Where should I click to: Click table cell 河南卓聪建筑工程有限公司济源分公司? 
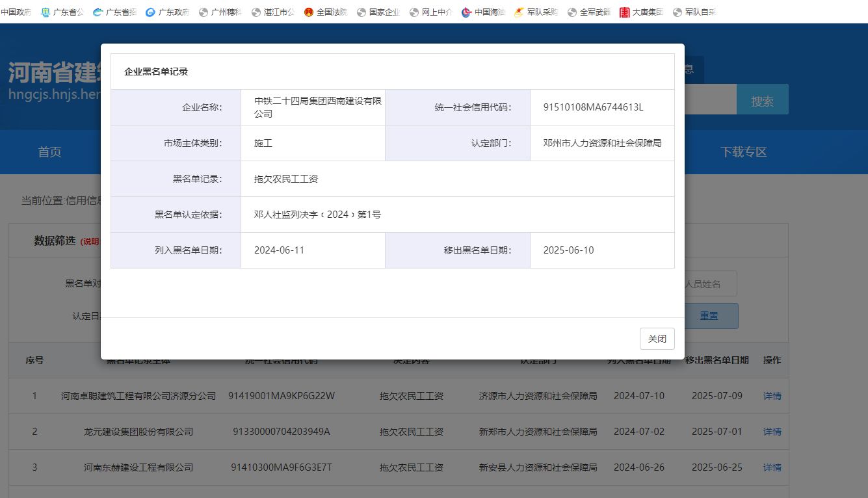click(138, 396)
